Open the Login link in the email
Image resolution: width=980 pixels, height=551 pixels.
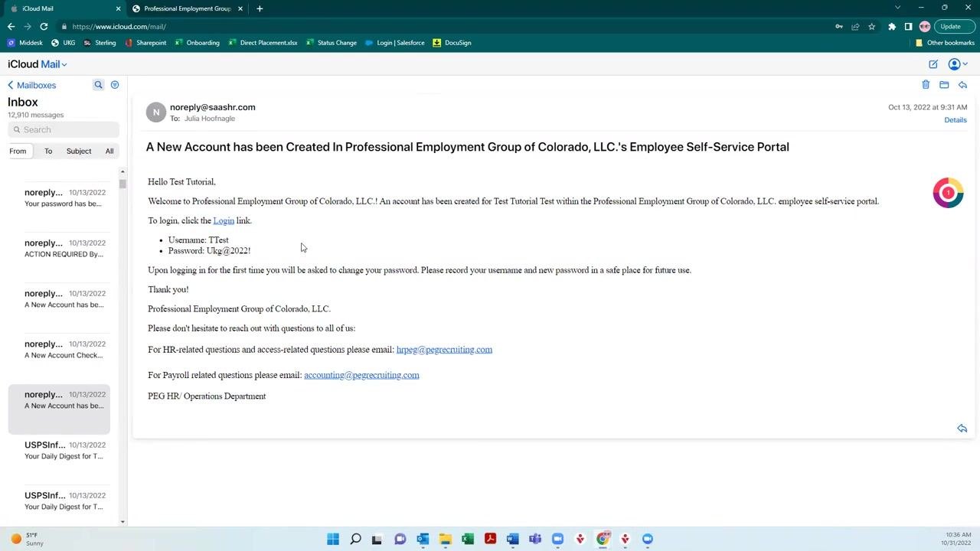point(224,220)
